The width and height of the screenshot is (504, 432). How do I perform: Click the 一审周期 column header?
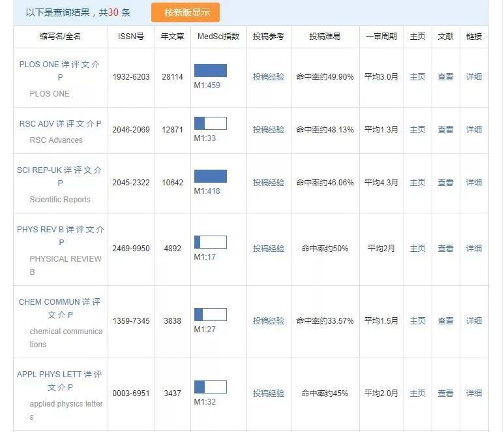coord(381,37)
